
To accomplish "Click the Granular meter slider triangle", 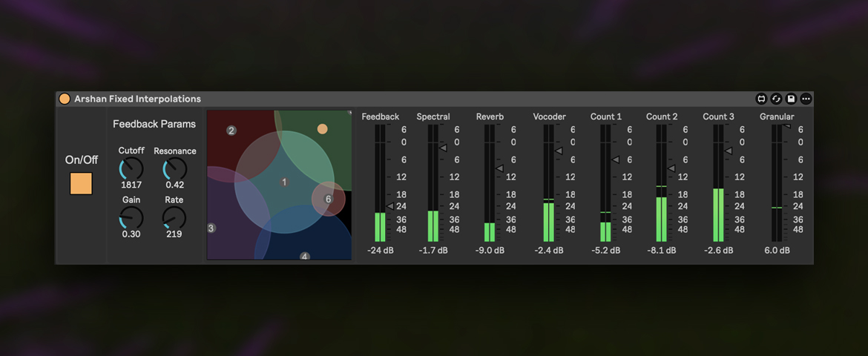I will pyautogui.click(x=786, y=127).
